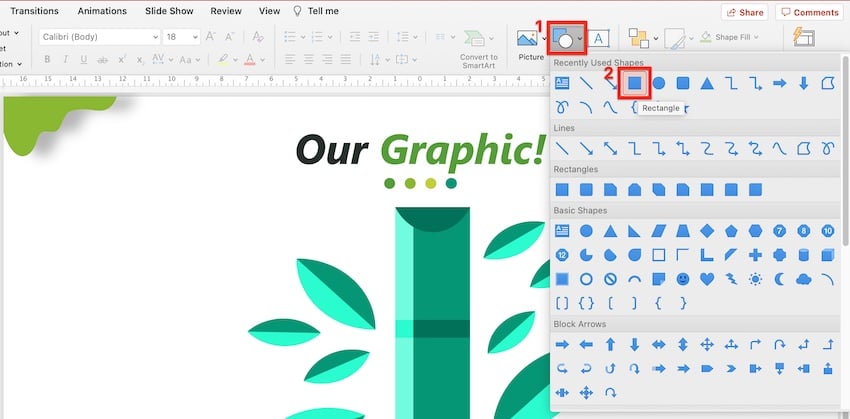This screenshot has width=850, height=419.
Task: Click the Share button
Action: click(x=744, y=12)
